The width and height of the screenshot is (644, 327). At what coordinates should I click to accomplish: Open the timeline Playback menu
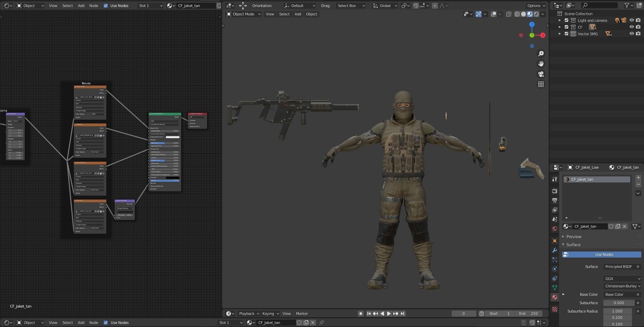point(249,314)
